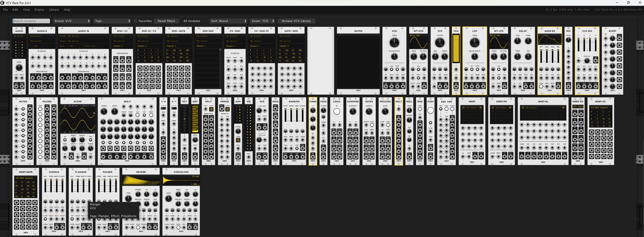Select the DELAY module
The height and width of the screenshot is (237, 644).
coord(523,61)
